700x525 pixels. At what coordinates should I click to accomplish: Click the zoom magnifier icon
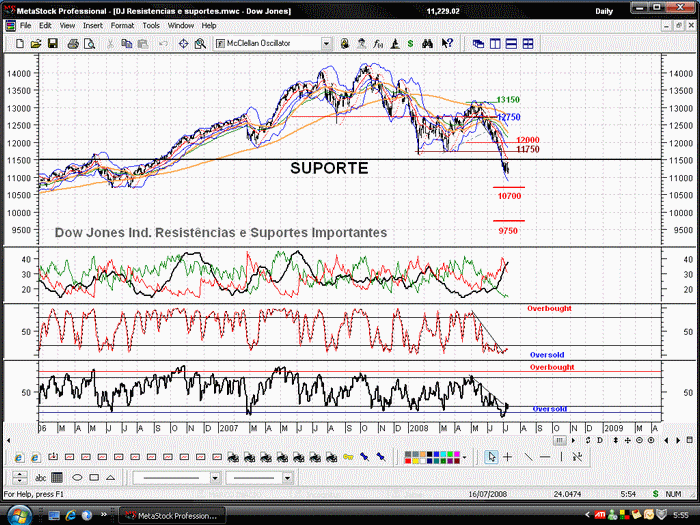tap(200, 44)
